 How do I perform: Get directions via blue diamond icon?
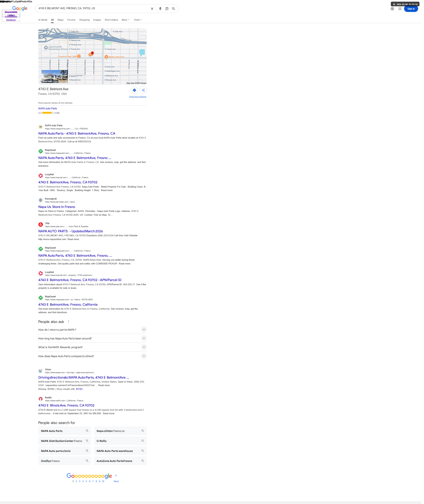[x=134, y=90]
